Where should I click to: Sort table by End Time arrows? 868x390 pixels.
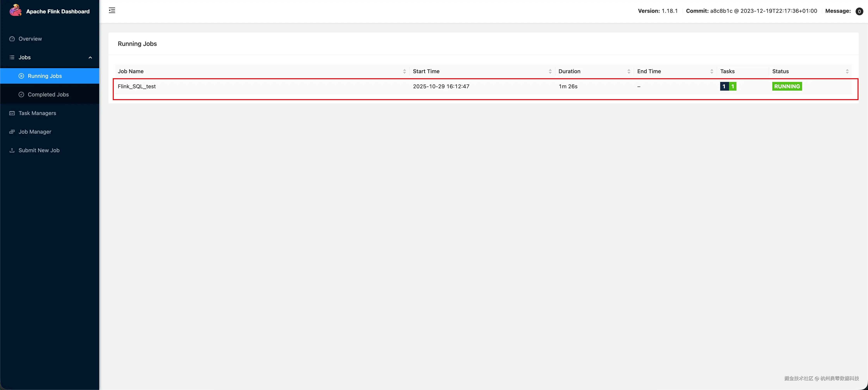pos(712,71)
